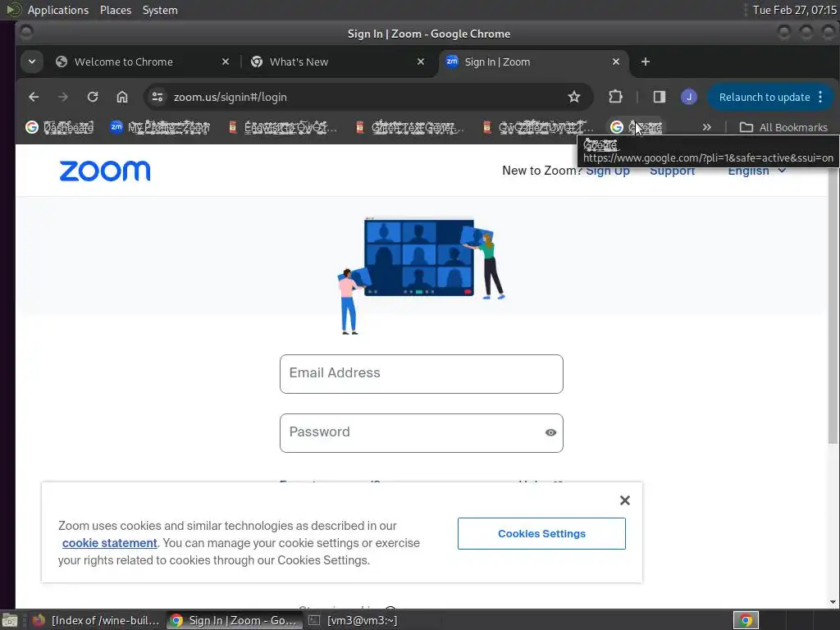840x630 pixels.
Task: Select the Sign In | Zoom tab
Action: (x=532, y=62)
